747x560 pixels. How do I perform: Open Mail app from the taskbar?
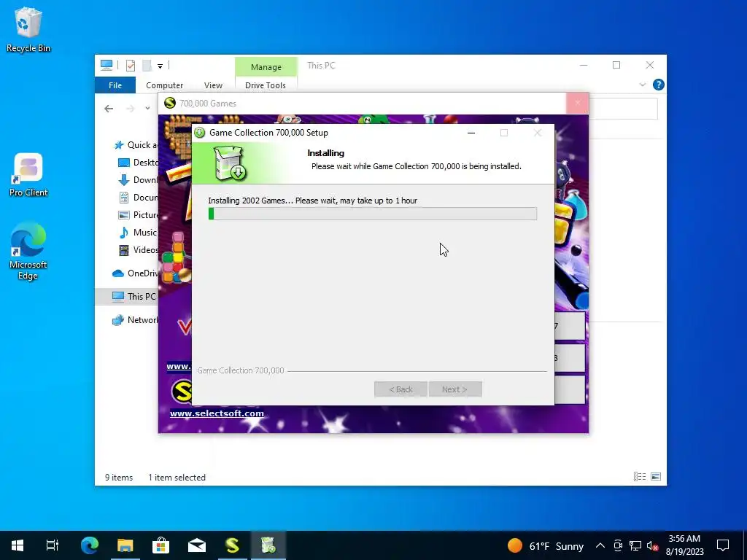click(197, 545)
